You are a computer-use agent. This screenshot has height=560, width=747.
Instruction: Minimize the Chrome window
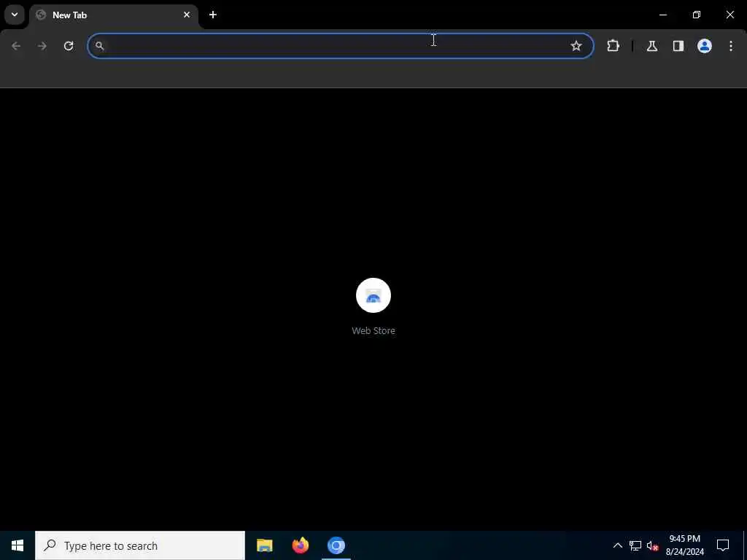point(663,15)
